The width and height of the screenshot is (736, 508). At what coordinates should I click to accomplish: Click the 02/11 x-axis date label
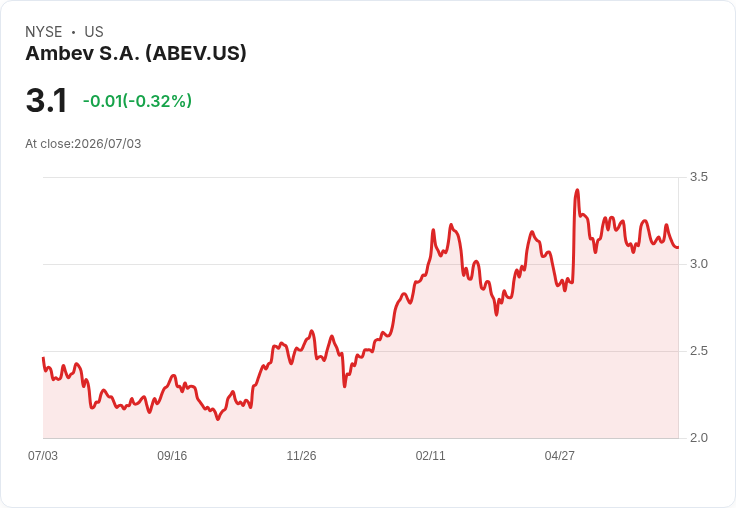(430, 456)
